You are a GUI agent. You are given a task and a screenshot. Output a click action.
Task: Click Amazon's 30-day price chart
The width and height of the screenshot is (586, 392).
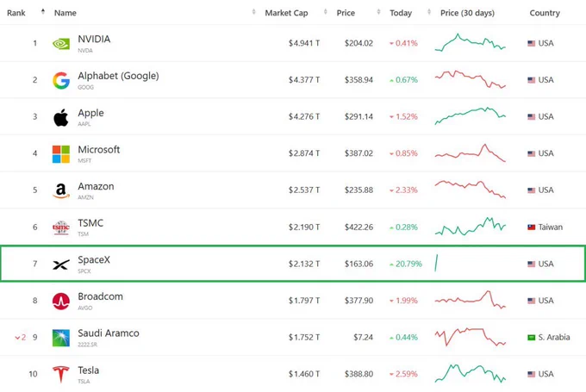click(471, 189)
